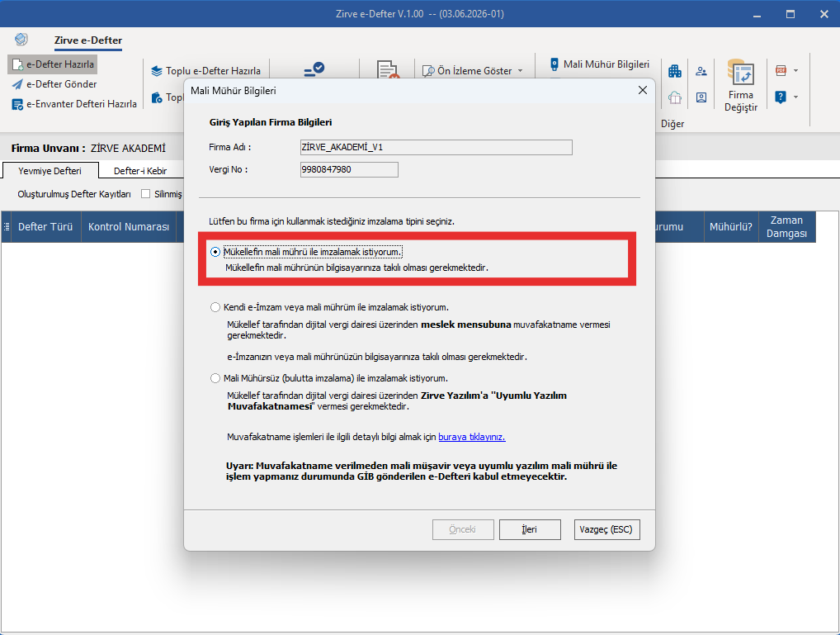Click the toolbar checkmark list icon
This screenshot has height=635, width=840.
tap(314, 69)
